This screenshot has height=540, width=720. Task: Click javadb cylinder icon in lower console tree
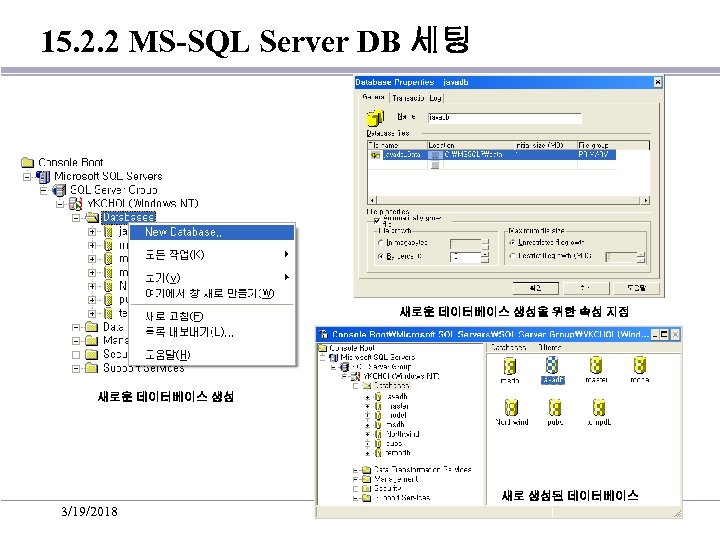click(378, 396)
